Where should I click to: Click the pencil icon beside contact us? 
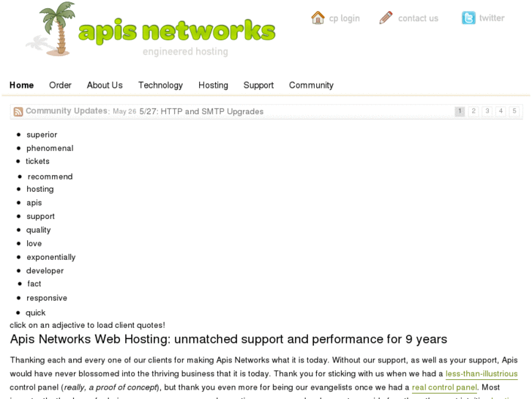pos(386,18)
